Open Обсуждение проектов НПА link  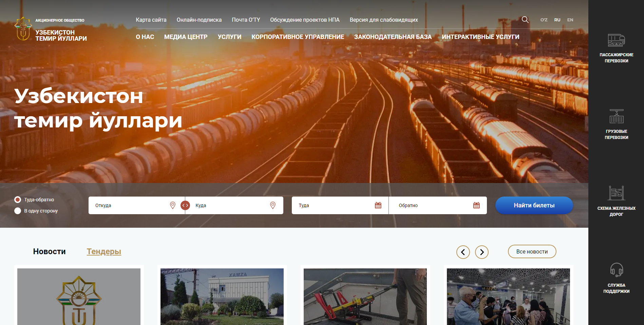tap(305, 20)
